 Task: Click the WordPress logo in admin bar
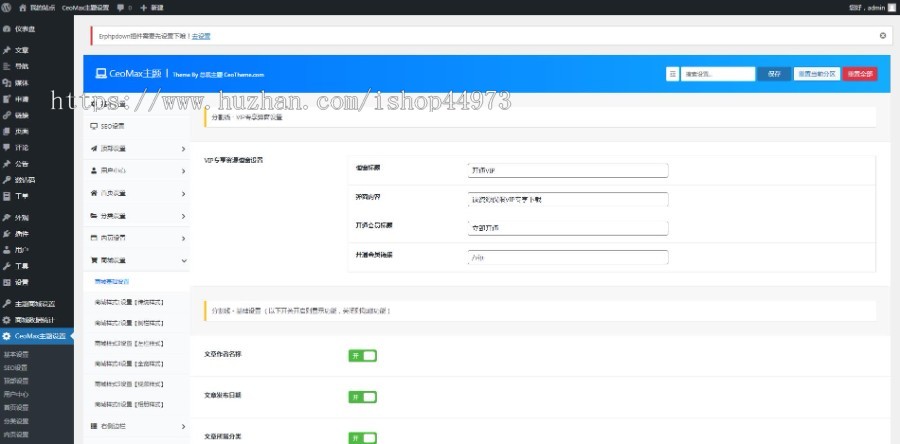(6, 7)
